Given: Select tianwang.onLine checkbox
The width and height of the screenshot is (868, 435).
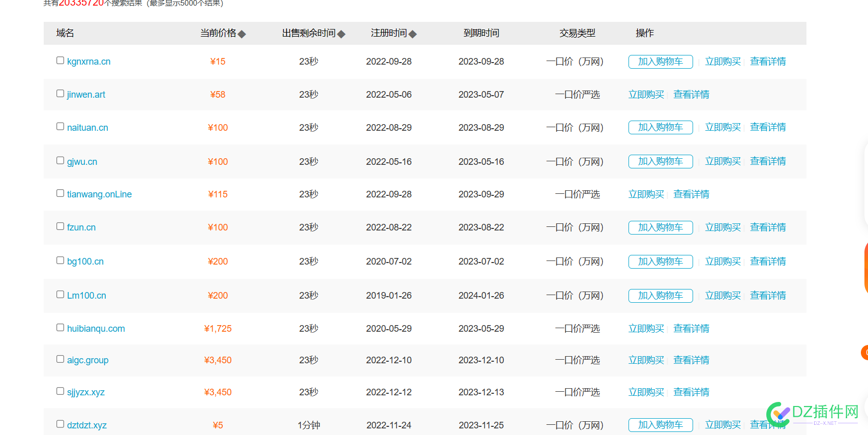Looking at the screenshot, I should coord(60,193).
